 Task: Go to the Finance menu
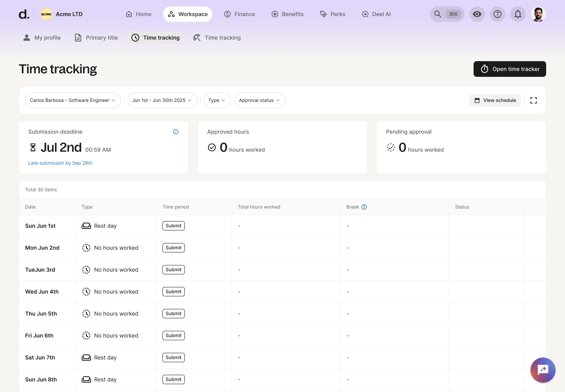[239, 14]
